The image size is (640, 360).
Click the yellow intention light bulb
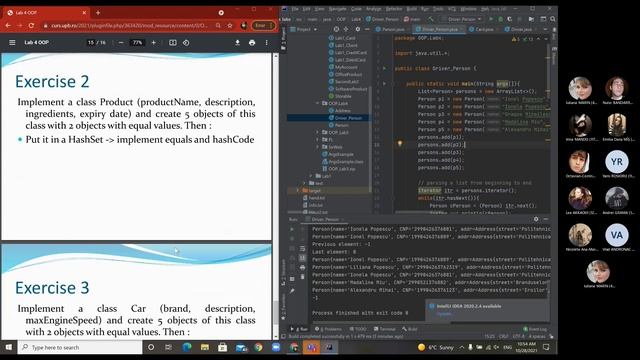[x=400, y=144]
